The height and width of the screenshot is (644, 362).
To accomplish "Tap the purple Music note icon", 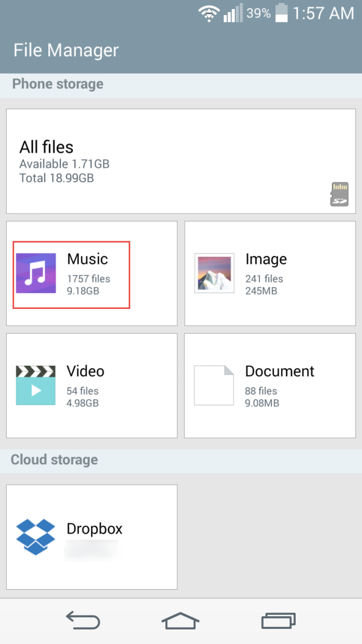I will point(36,273).
